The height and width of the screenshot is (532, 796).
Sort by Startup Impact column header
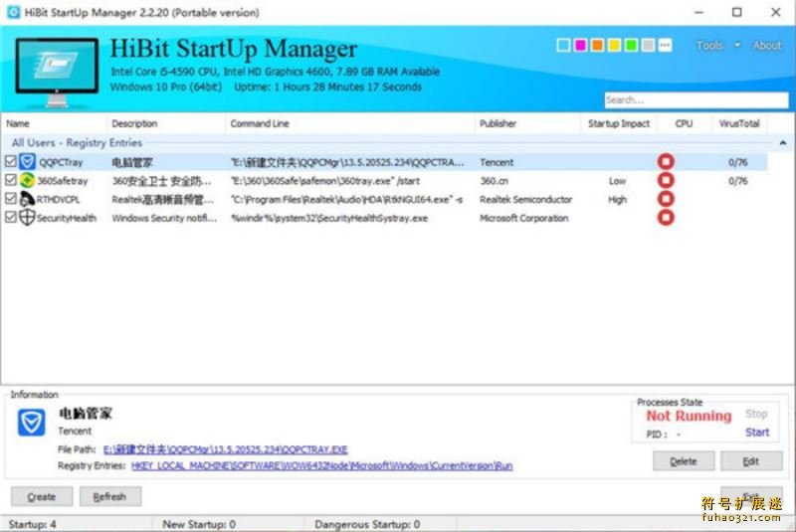coord(619,123)
